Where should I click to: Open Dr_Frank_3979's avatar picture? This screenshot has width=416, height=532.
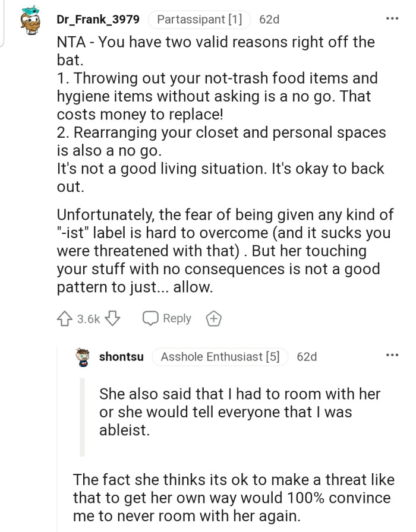[x=31, y=21]
